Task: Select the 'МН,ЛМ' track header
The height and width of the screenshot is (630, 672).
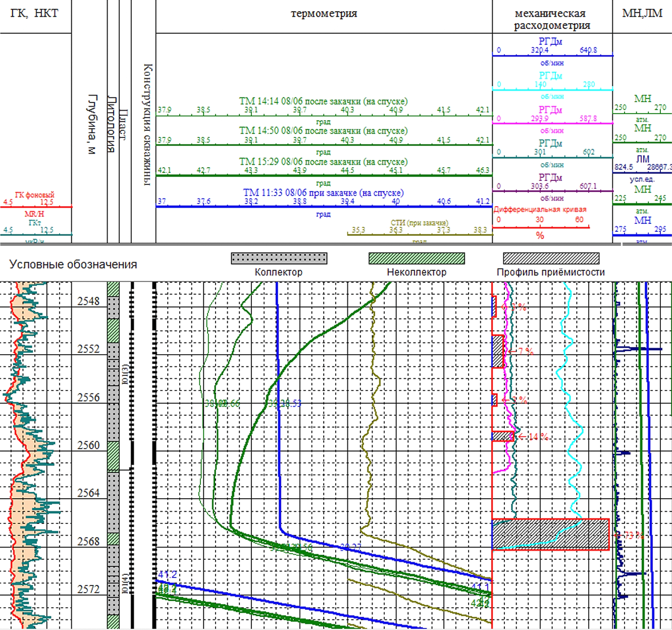Action: pyautogui.click(x=642, y=13)
